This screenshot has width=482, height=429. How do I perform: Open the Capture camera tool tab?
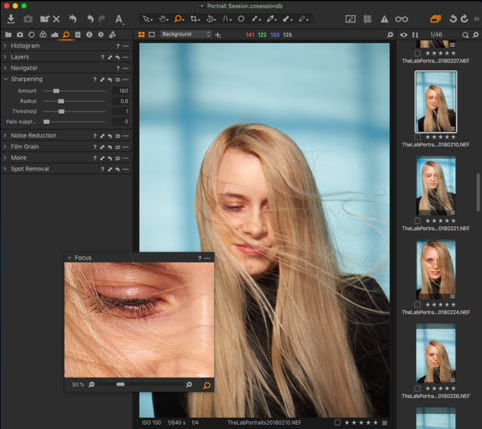pyautogui.click(x=20, y=34)
